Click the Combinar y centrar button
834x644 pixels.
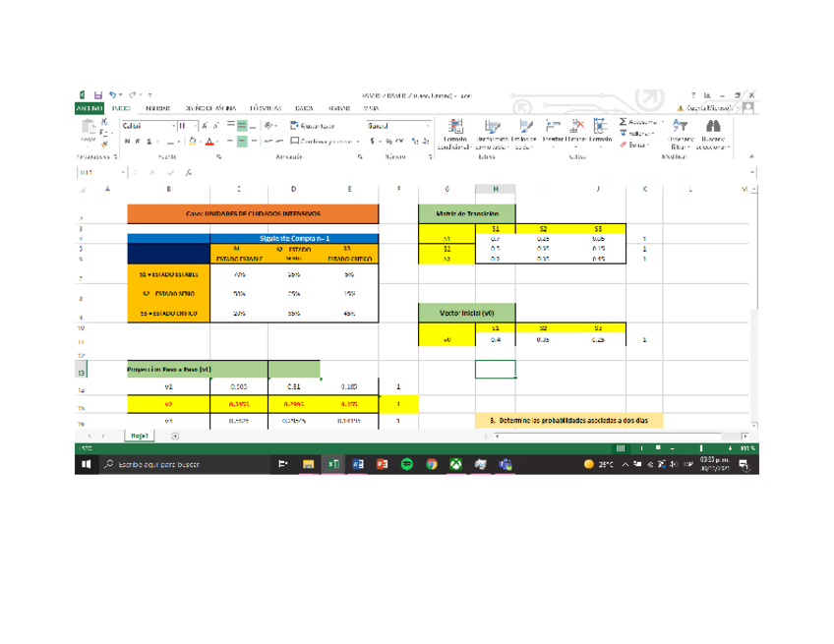pyautogui.click(x=322, y=142)
